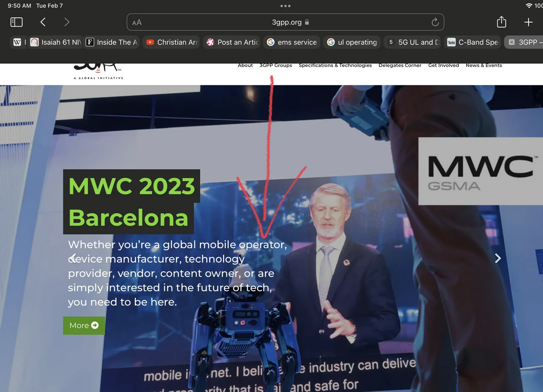Show the previous carousel slide
The image size is (543, 392).
point(73,258)
